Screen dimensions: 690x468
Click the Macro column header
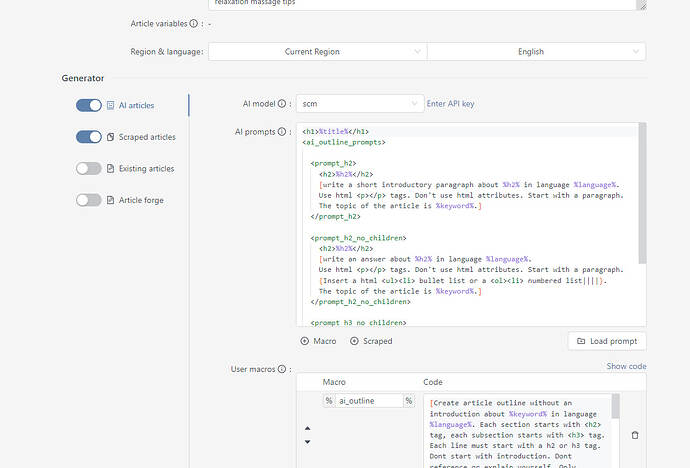[x=334, y=382]
